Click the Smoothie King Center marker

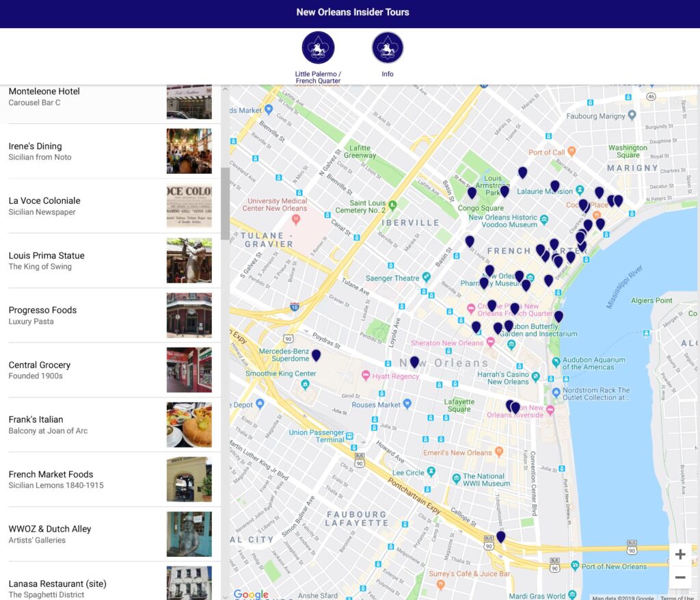[x=305, y=384]
